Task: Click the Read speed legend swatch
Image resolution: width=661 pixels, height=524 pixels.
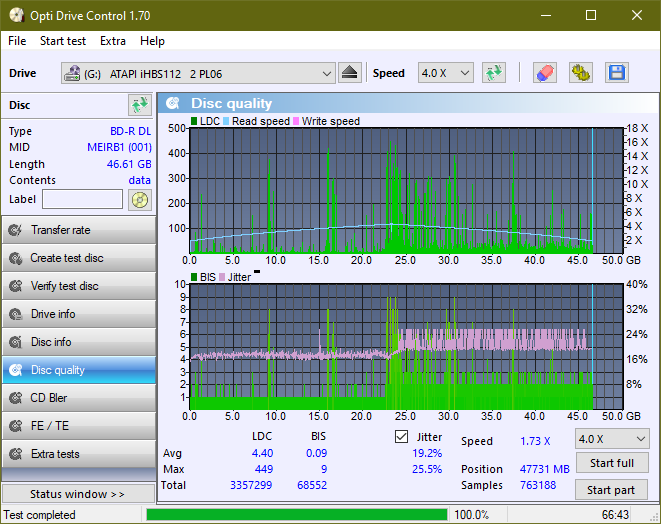Action: coord(226,121)
